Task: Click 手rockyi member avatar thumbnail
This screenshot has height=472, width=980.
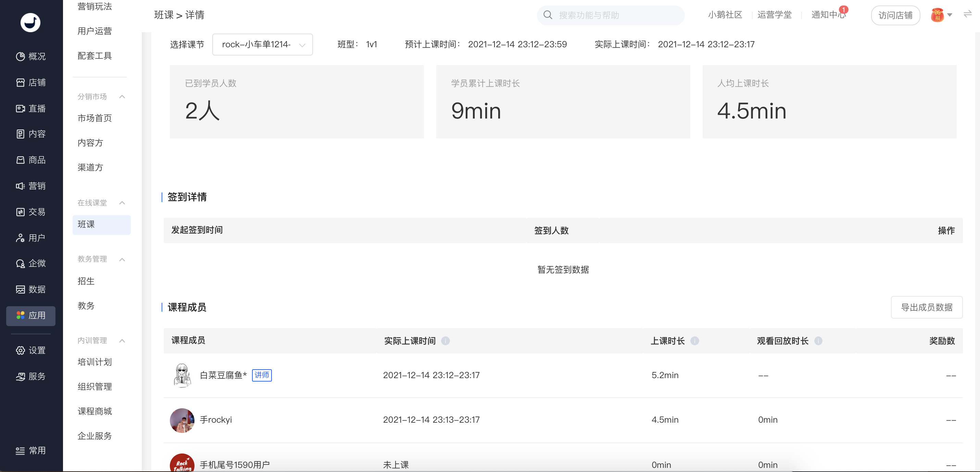Action: (182, 420)
